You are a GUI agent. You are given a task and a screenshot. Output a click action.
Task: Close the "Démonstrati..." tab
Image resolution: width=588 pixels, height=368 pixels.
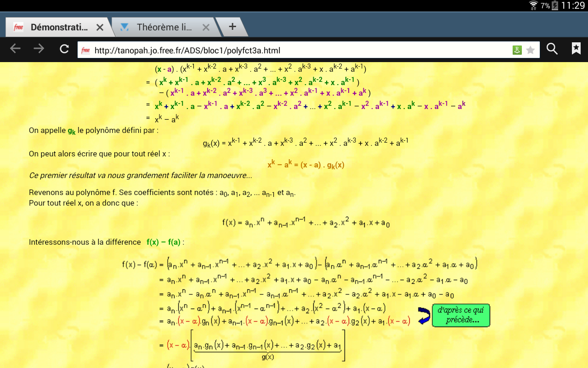pos(100,28)
